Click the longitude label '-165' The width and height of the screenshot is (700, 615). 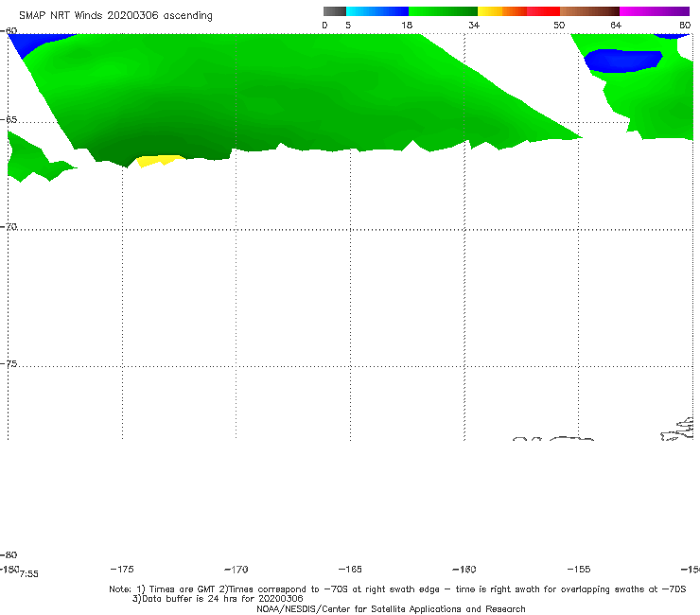tap(350, 569)
